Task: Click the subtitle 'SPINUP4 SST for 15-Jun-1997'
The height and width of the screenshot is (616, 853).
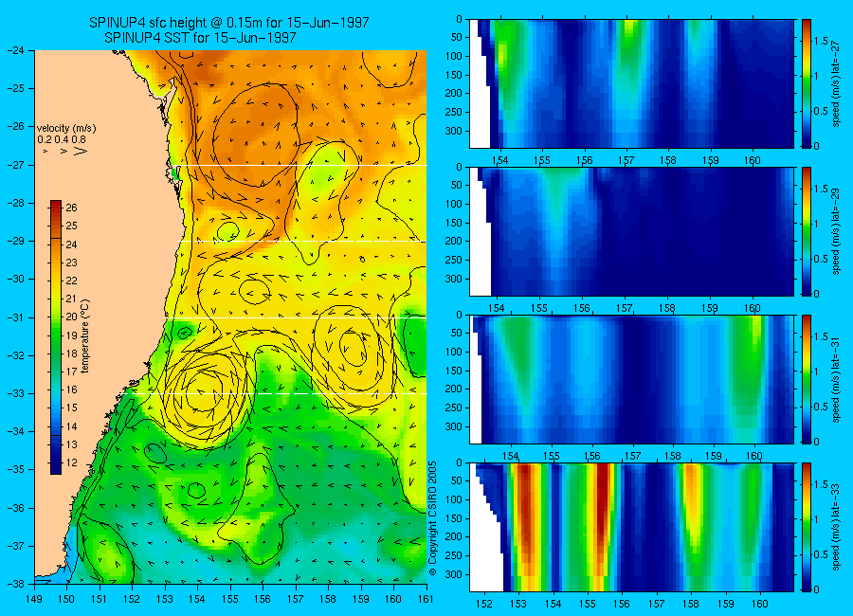Action: point(200,38)
